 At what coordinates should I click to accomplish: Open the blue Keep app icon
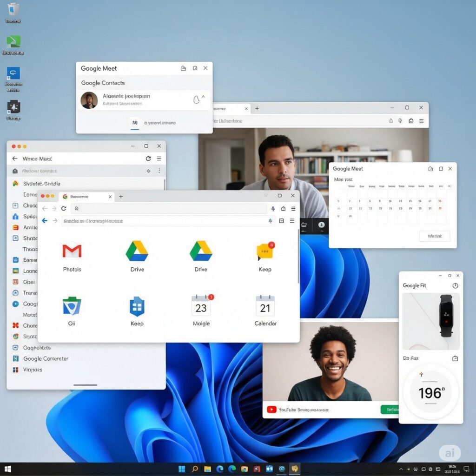click(137, 306)
